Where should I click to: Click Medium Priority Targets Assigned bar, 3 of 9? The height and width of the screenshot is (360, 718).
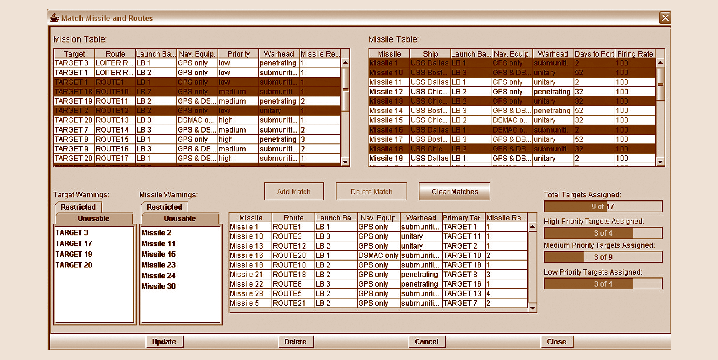coord(603,257)
